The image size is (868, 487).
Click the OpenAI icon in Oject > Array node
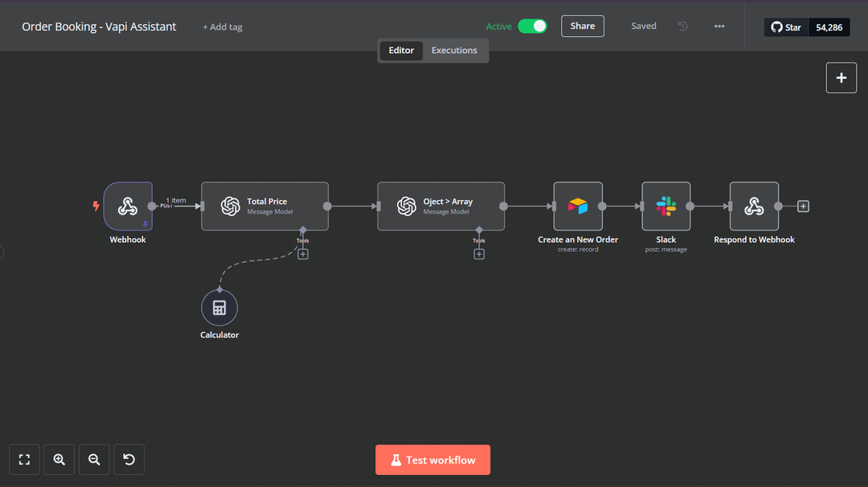click(407, 206)
